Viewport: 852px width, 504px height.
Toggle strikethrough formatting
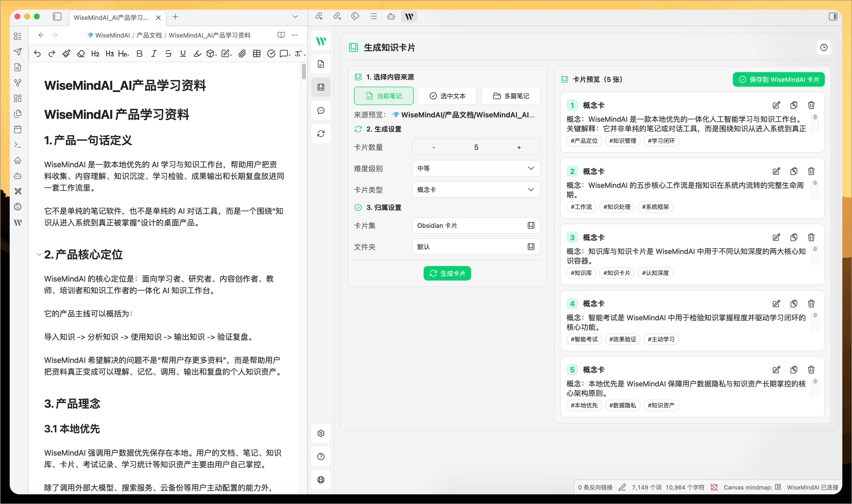pyautogui.click(x=169, y=54)
